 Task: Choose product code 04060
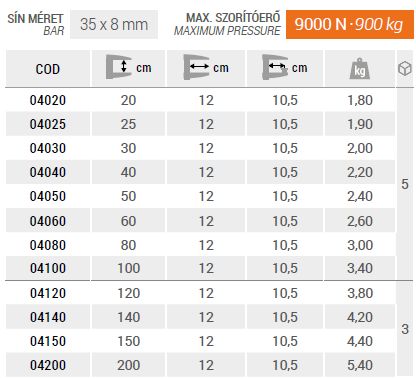[x=48, y=221]
